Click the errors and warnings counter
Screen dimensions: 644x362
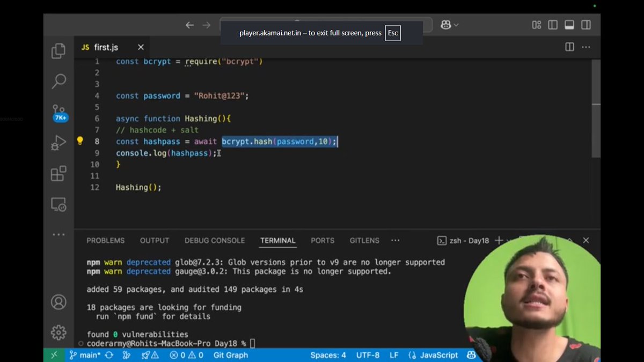click(x=187, y=355)
